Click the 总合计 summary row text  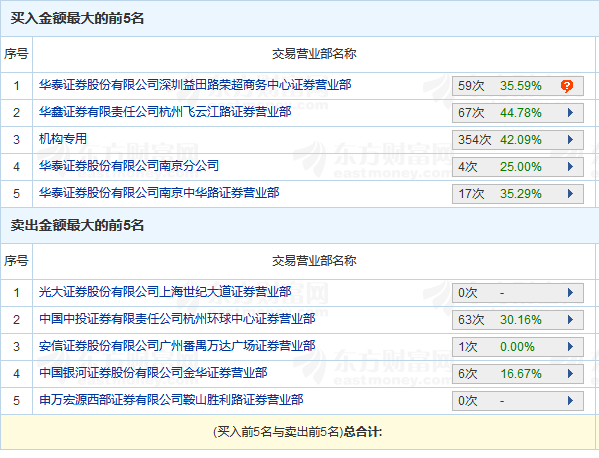(x=298, y=432)
